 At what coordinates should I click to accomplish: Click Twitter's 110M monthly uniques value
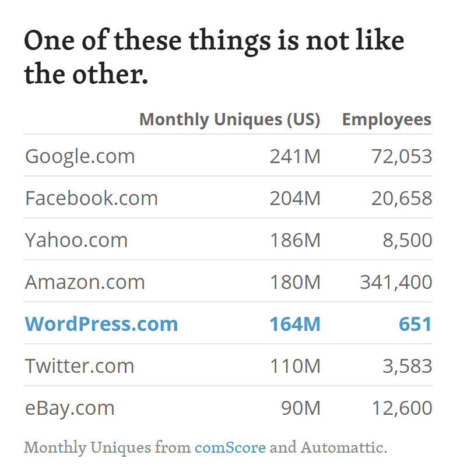pyautogui.click(x=295, y=366)
